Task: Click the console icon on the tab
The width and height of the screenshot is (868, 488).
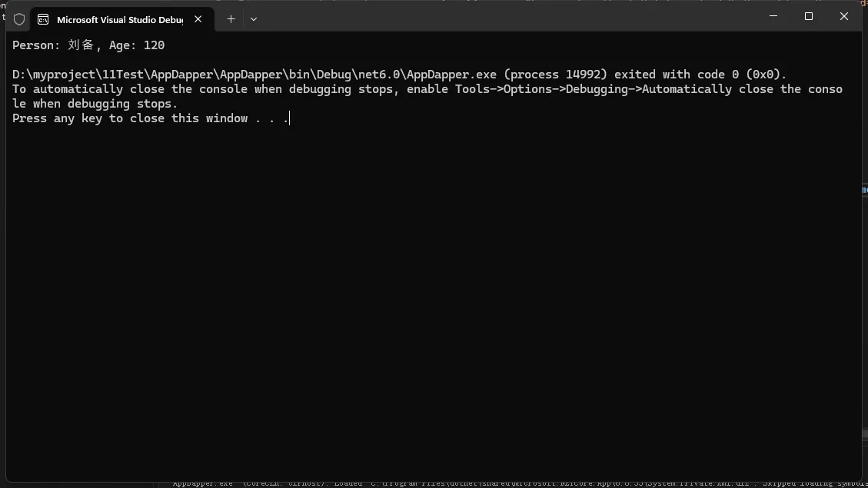Action: point(43,19)
